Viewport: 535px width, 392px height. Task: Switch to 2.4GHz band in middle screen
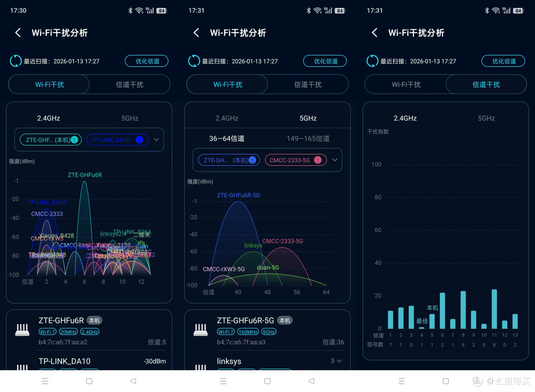(227, 118)
